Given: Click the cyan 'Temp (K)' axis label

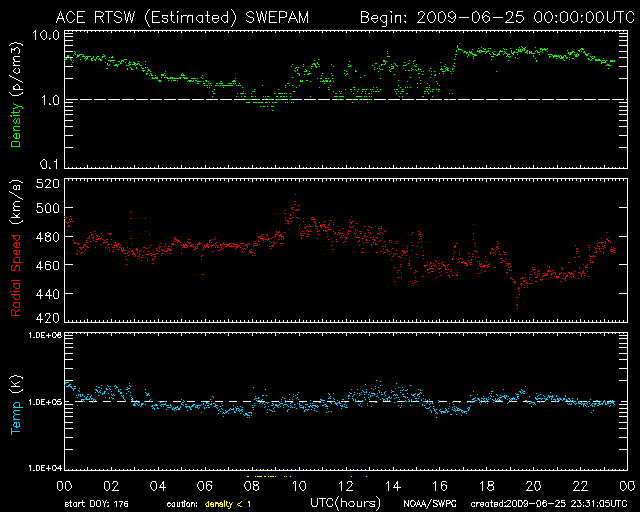Looking at the screenshot, I should tap(16, 404).
